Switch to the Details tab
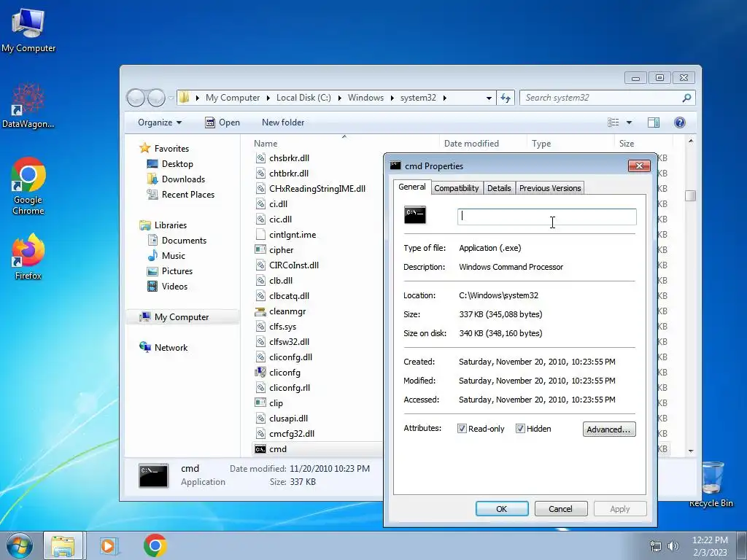 pos(499,188)
